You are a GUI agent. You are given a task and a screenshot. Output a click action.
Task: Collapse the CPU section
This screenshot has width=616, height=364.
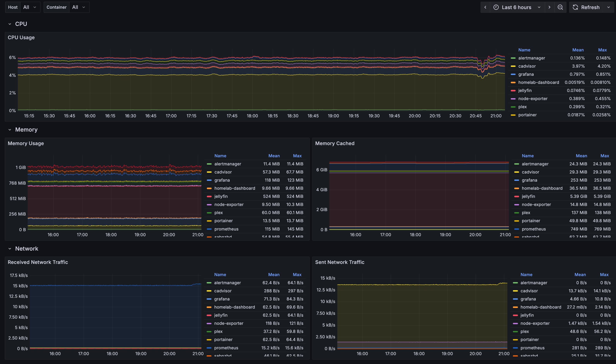point(10,24)
